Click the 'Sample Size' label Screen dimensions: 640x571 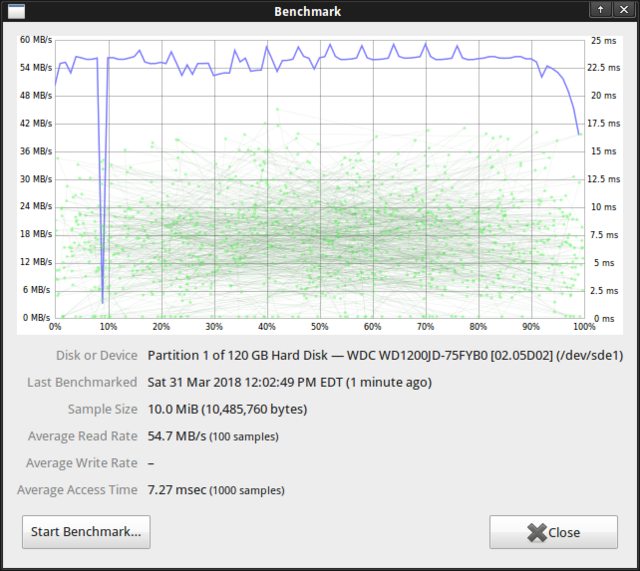point(102,409)
